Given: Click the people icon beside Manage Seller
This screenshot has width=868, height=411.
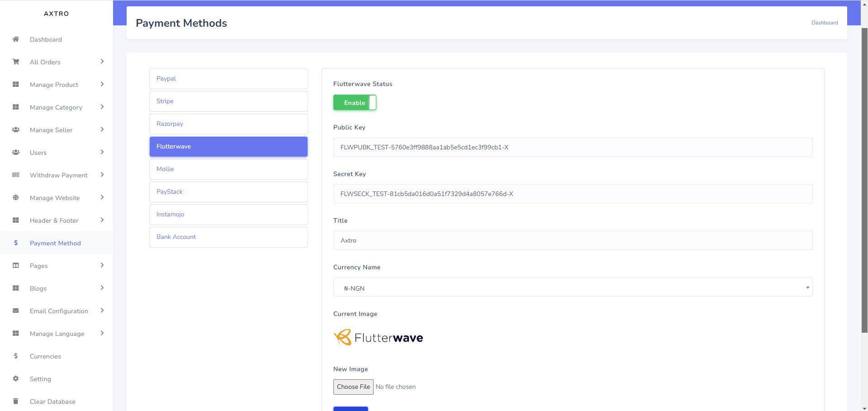Looking at the screenshot, I should tap(16, 130).
